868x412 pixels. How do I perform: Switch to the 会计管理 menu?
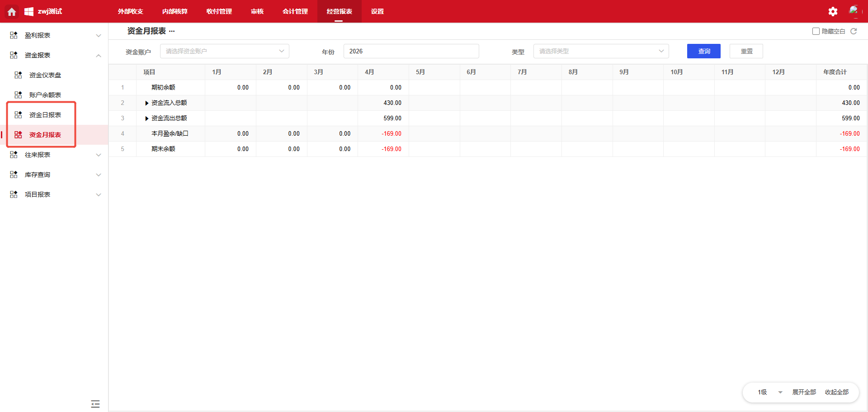295,11
